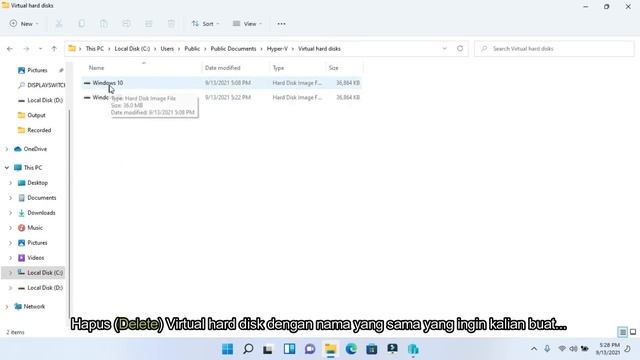Open Microsoft Store from taskbar
640x360 pixels.
click(x=371, y=349)
